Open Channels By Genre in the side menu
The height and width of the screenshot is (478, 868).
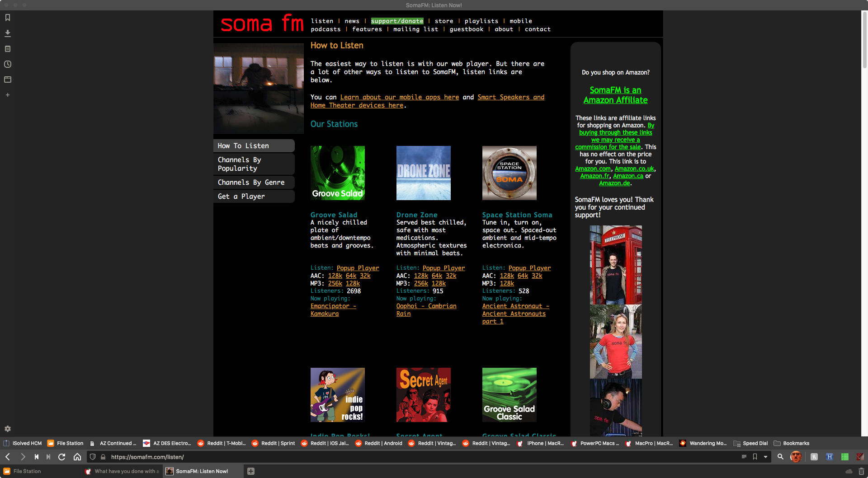click(254, 183)
